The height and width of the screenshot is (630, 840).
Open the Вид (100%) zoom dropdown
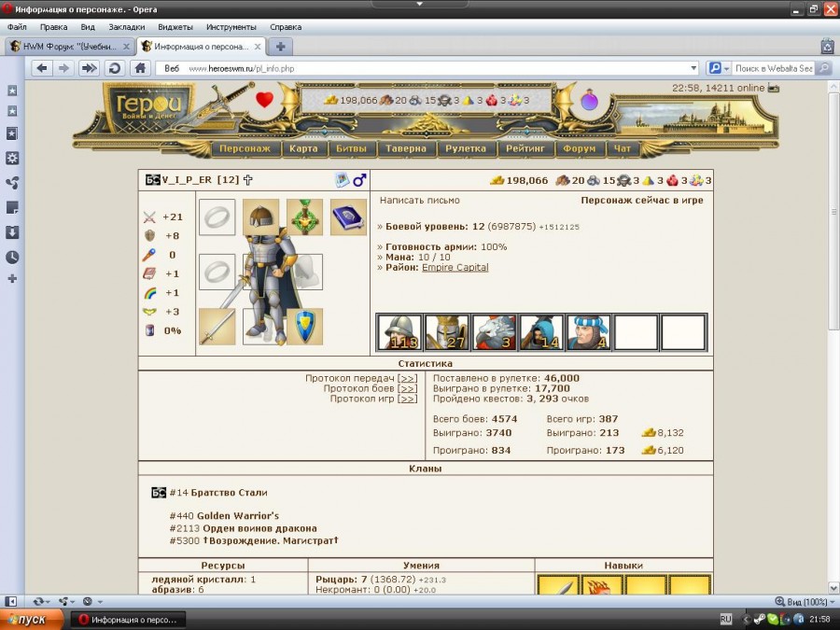click(x=805, y=602)
